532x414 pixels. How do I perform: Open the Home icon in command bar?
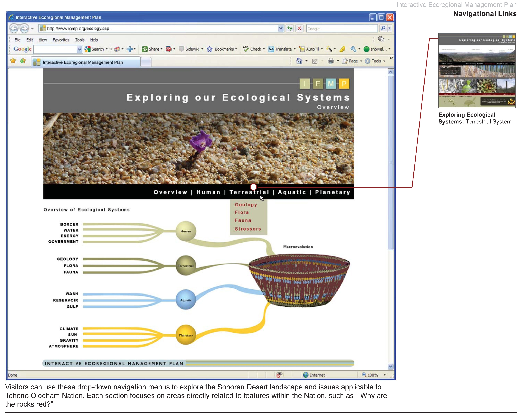(299, 61)
